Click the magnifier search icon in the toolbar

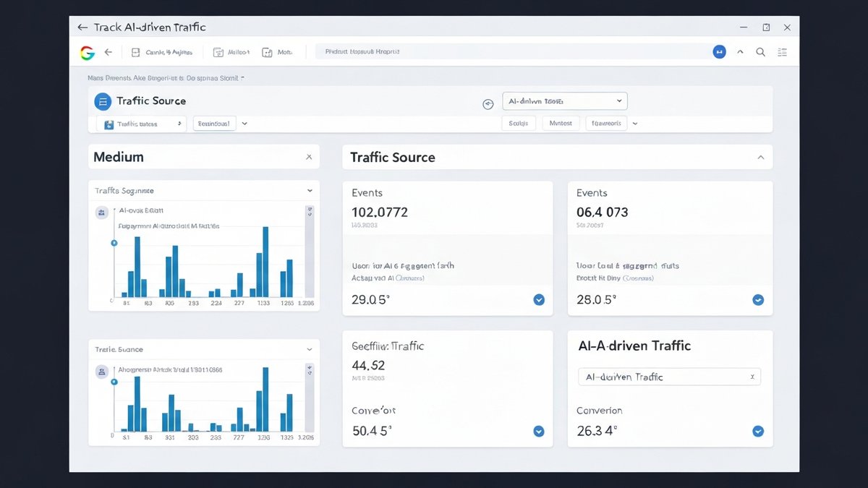[761, 52]
